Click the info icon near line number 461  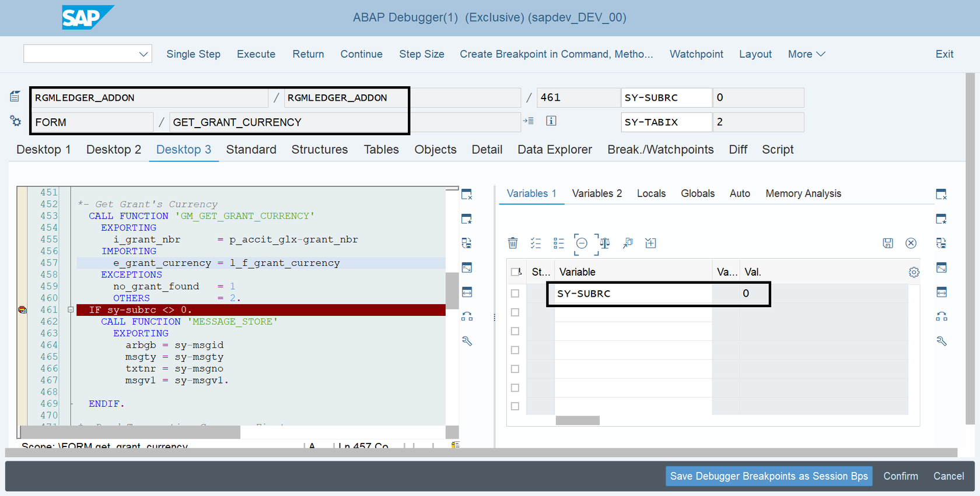click(x=551, y=121)
